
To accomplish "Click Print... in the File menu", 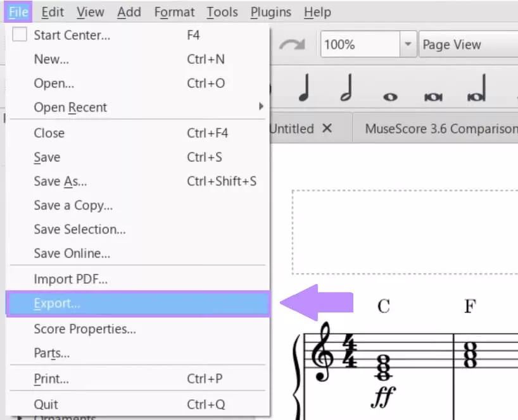I will [51, 378].
